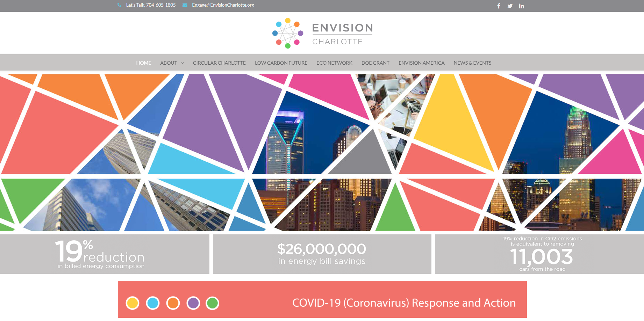644x321 pixels.
Task: Click the phone icon beside Let's Talk
Action: click(x=120, y=5)
